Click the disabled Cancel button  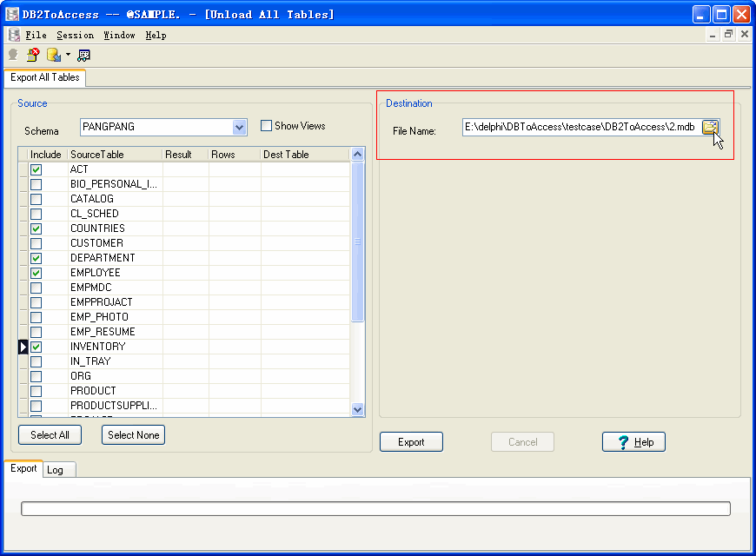coord(522,442)
